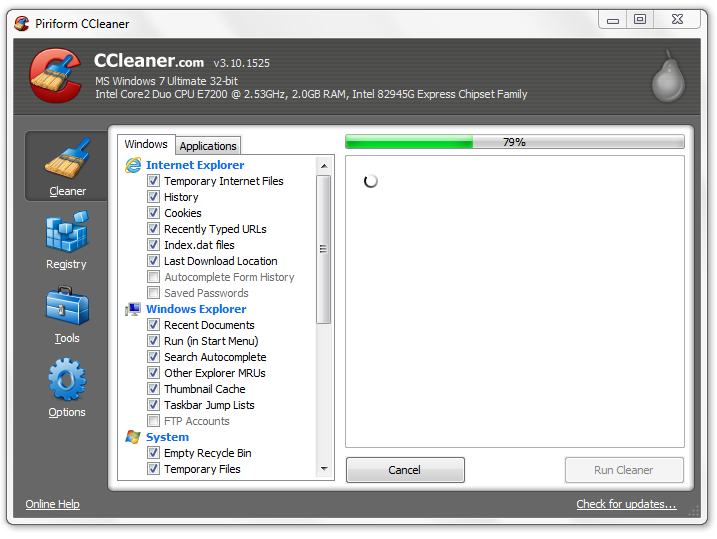Open the Cleaner section broom icon
The width and height of the screenshot is (717, 539).
(67, 158)
